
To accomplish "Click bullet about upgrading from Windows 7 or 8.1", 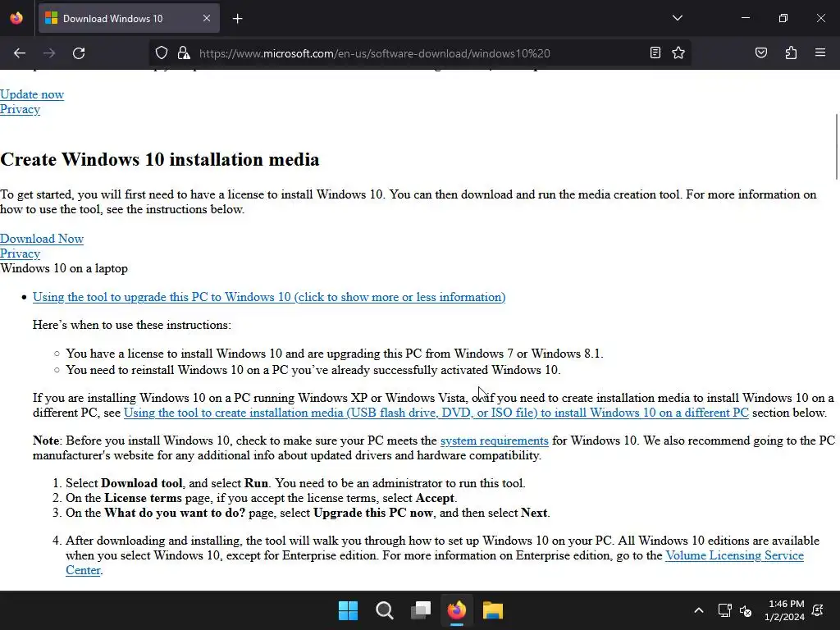I will [335, 354].
